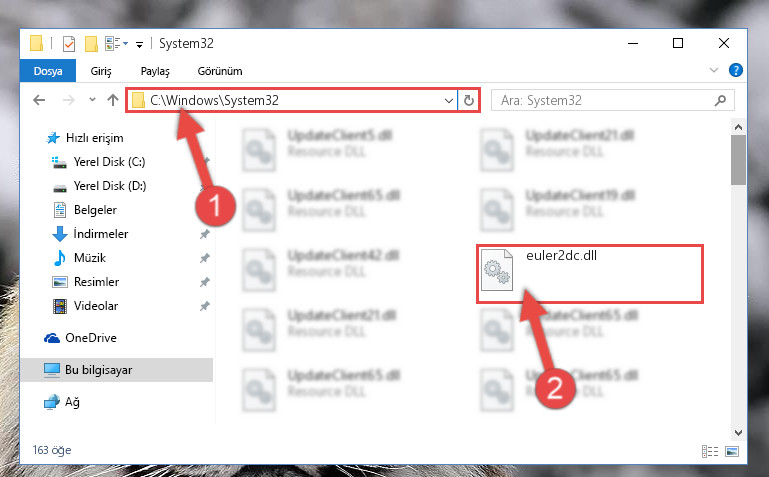Image resolution: width=769 pixels, height=477 pixels.
Task: Click the refresh button beside address bar
Action: 469,100
